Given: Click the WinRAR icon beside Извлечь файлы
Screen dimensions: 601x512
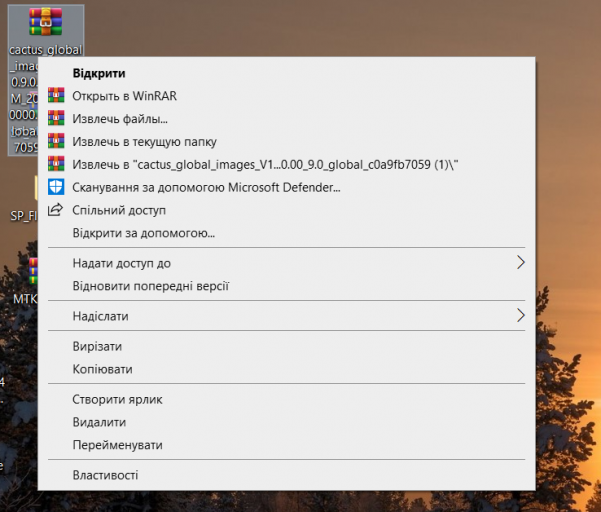Looking at the screenshot, I should (x=56, y=118).
